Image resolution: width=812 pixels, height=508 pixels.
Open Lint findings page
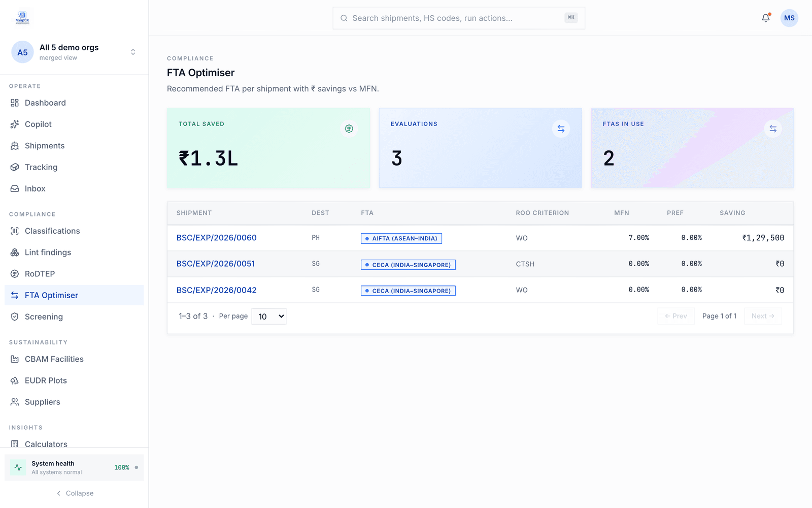click(x=74, y=252)
